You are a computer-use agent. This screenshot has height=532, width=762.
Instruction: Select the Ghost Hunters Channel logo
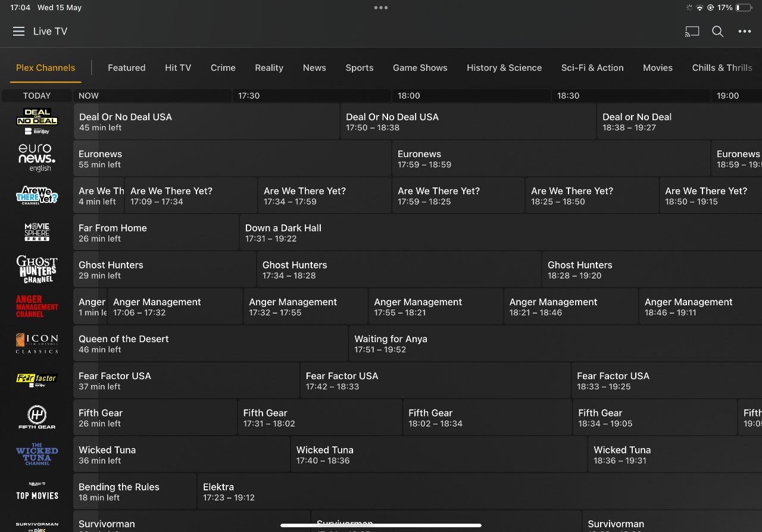[x=37, y=269]
